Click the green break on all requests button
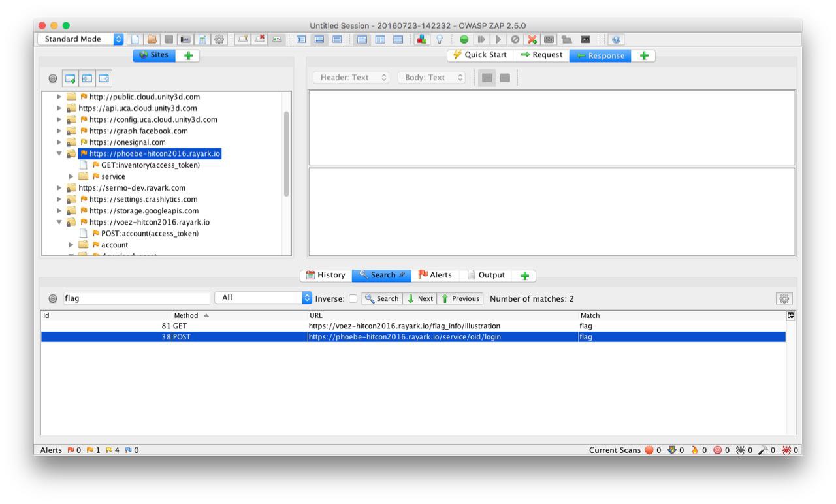 [464, 39]
